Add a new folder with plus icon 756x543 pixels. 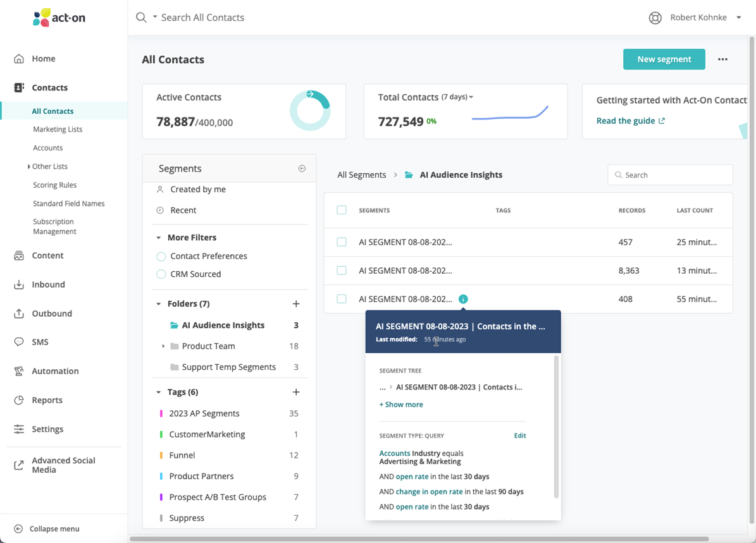(x=296, y=303)
